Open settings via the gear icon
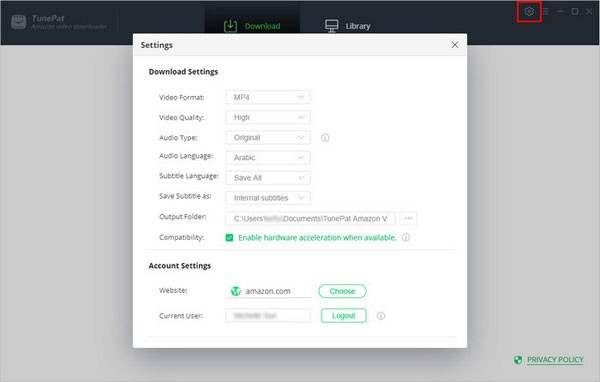 (529, 11)
